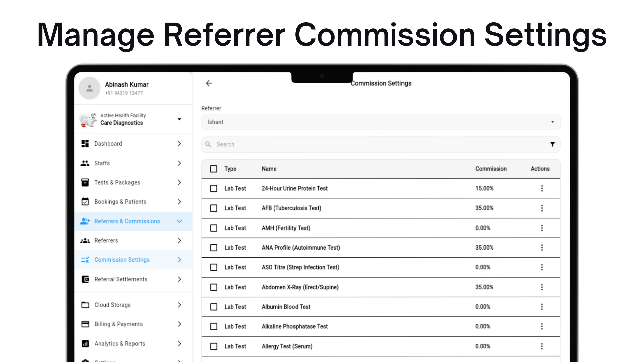Click the back arrow icon
Image resolution: width=644 pixels, height=362 pixels.
209,83
